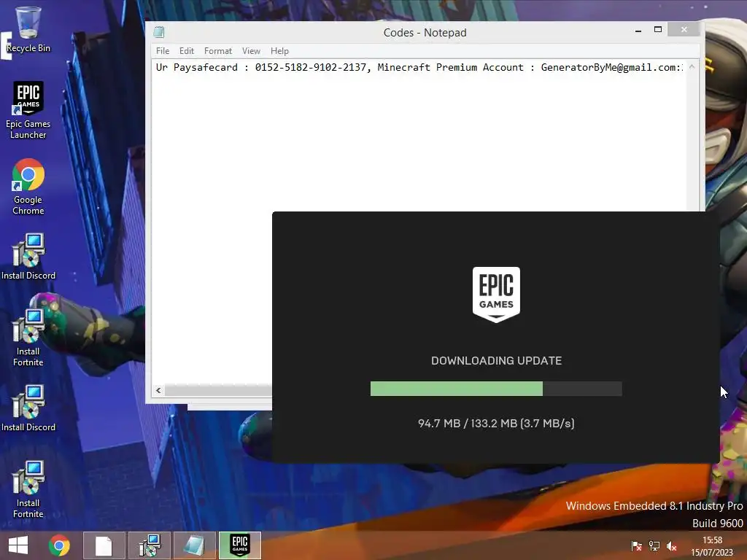This screenshot has height=560, width=747.
Task: Open the Notepad Format menu
Action: (x=217, y=51)
